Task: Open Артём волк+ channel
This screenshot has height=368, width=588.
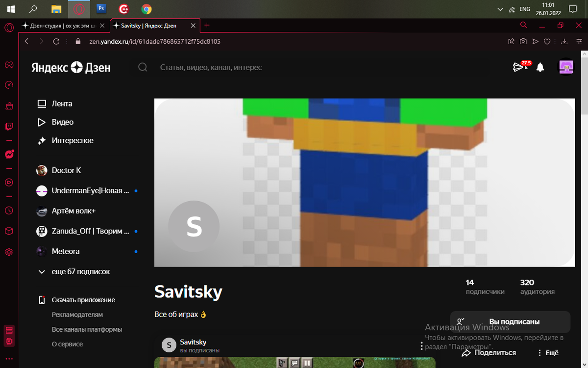Action: coord(66,211)
